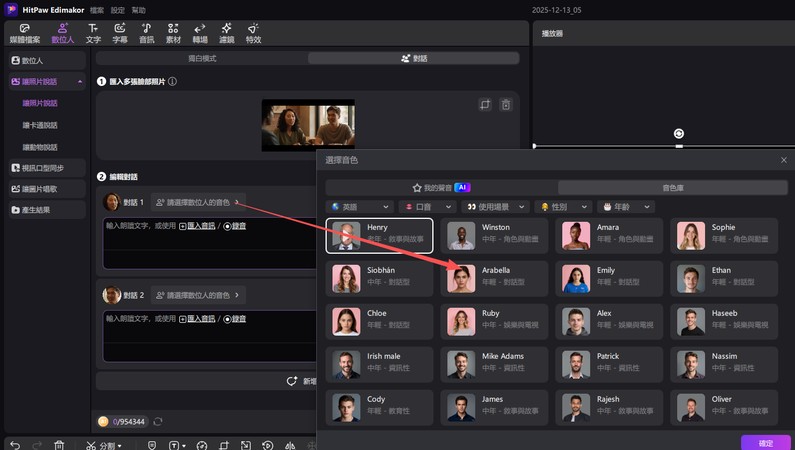Collapse the 讓照片說話 sidebar section
Image resolution: width=795 pixels, height=450 pixels.
coord(79,81)
